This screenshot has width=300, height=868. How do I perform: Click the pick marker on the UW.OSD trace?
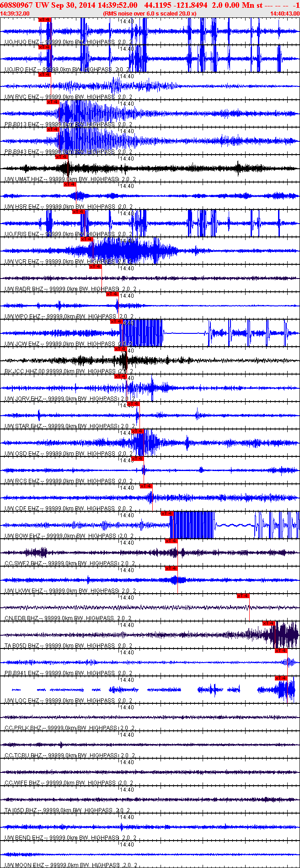pos(138,431)
